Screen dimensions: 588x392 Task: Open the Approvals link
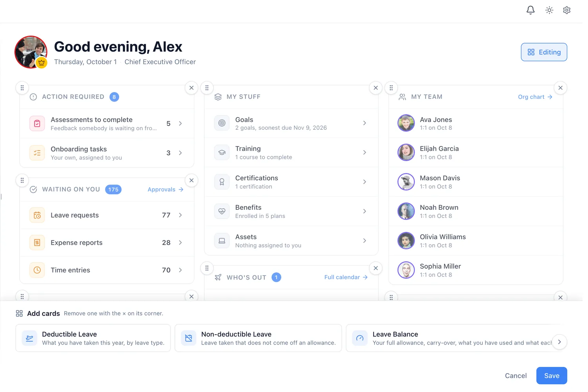(x=165, y=189)
